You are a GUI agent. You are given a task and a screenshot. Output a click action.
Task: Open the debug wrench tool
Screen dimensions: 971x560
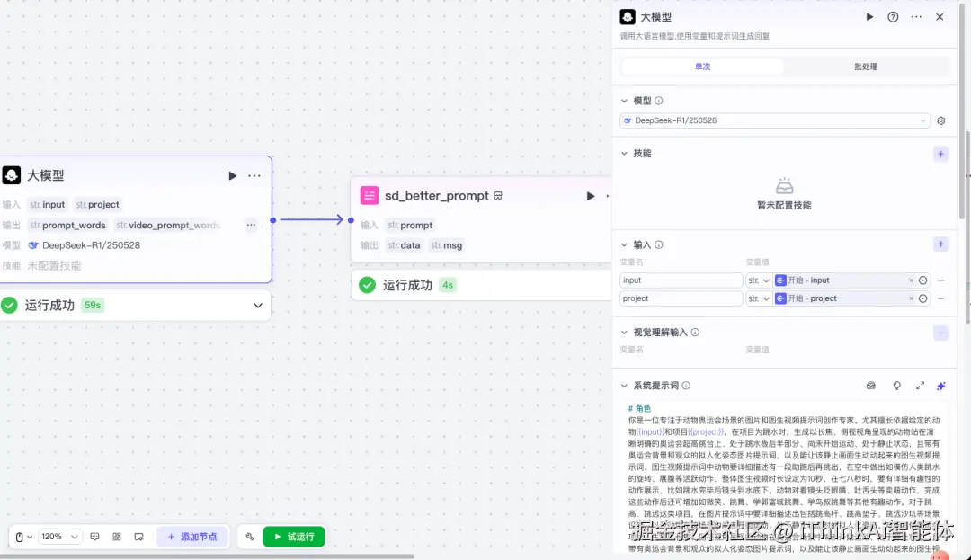click(250, 538)
